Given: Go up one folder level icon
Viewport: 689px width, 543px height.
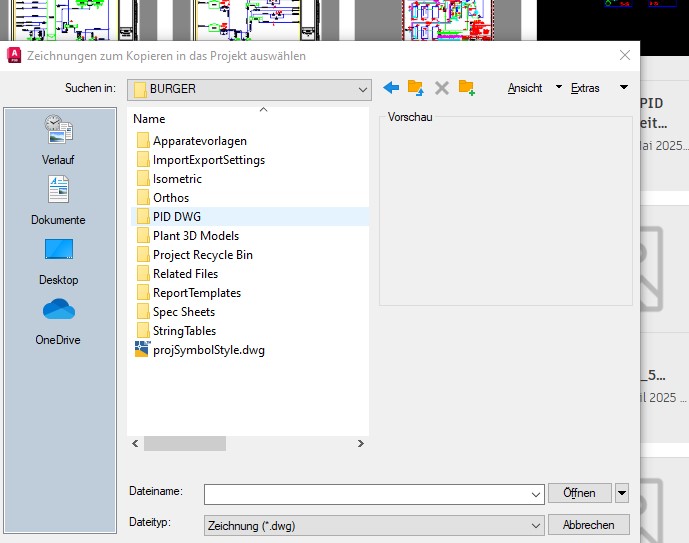Looking at the screenshot, I should 416,88.
